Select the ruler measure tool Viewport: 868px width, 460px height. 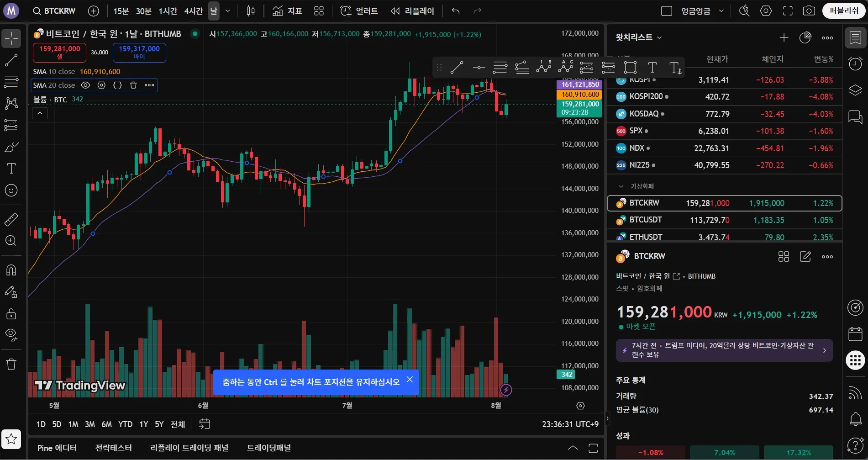11,219
